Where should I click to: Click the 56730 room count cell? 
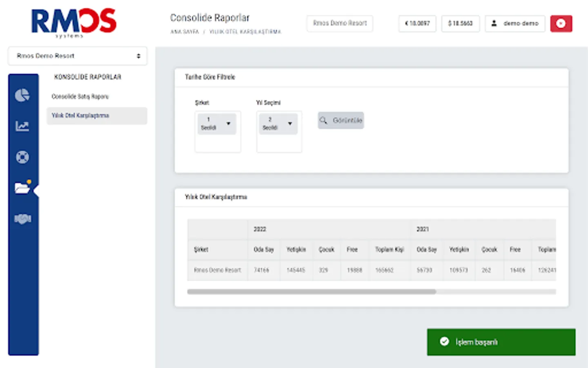pos(427,270)
